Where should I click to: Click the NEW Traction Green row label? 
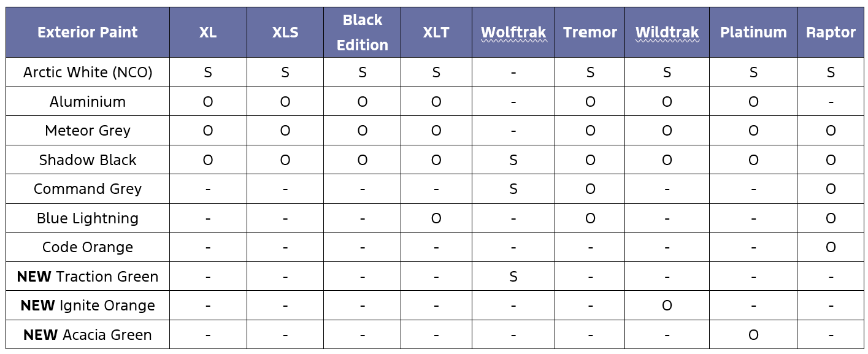[x=88, y=277]
